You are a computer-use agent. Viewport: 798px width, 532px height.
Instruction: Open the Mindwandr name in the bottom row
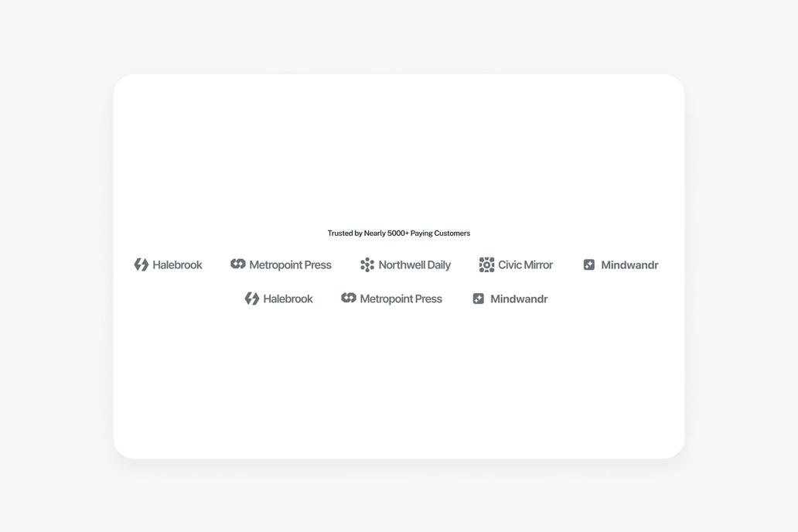pyautogui.click(x=519, y=298)
